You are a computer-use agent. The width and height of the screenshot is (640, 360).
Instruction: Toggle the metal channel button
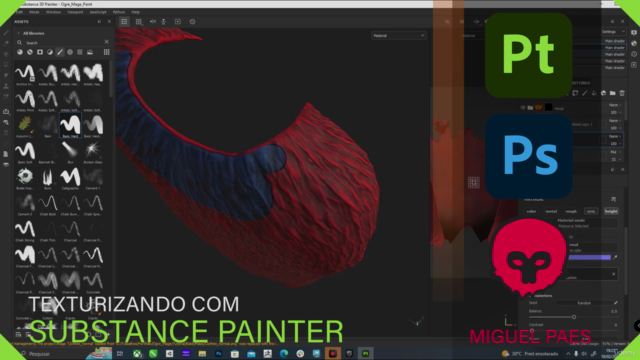click(551, 211)
